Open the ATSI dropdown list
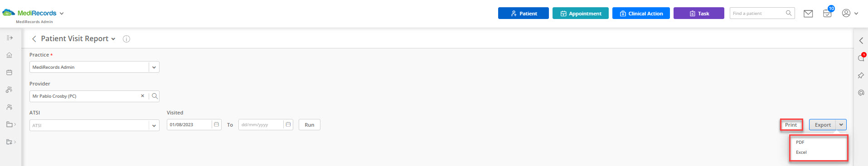The image size is (868, 166). tap(154, 125)
